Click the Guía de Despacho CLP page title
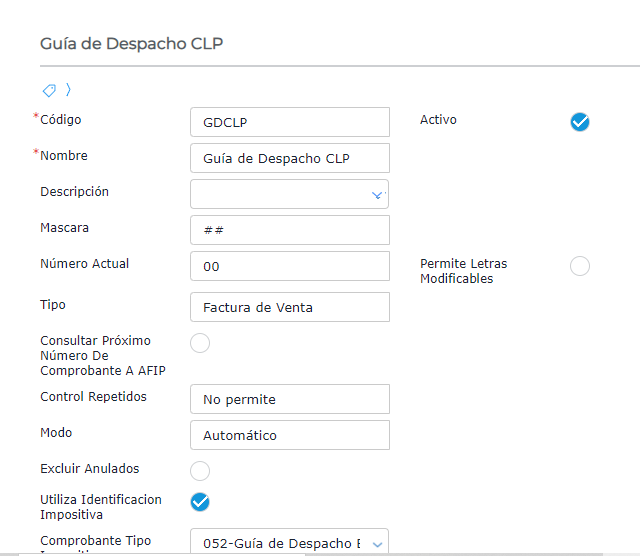The height and width of the screenshot is (556, 640). [132, 44]
